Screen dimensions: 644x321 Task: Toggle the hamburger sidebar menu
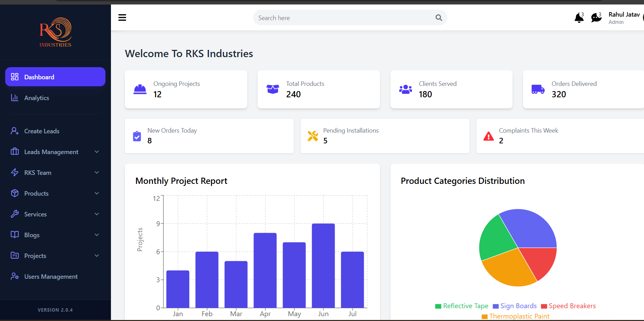[122, 18]
